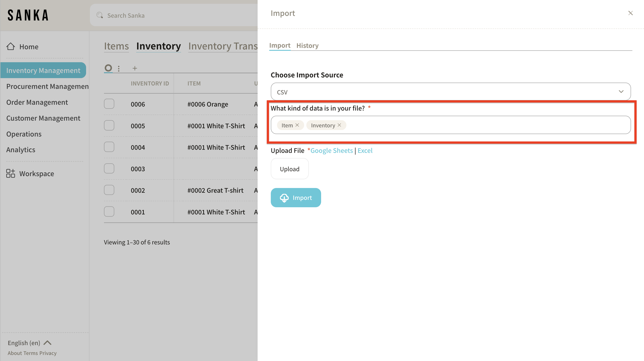Screen dimensions: 644x361
Task: Select the checkbox for row 0001
Action: click(x=109, y=212)
